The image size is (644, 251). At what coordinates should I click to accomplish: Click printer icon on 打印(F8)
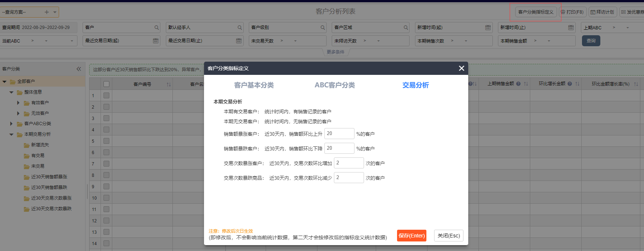tap(563, 12)
